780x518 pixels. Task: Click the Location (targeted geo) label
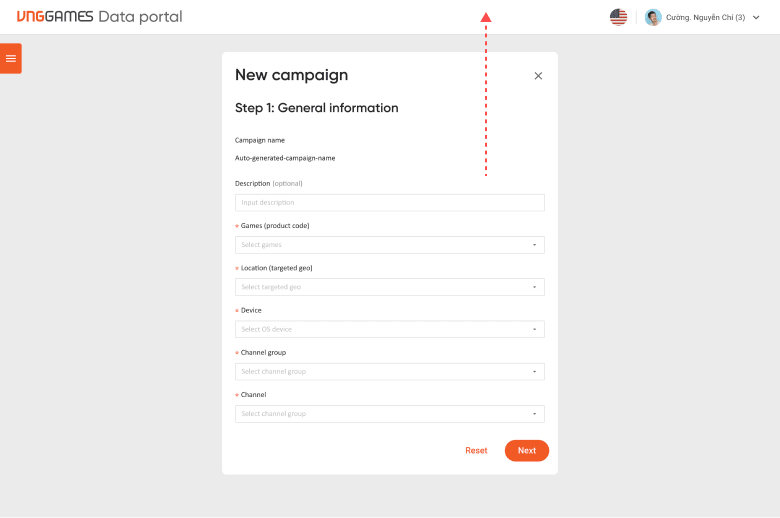[276, 268]
